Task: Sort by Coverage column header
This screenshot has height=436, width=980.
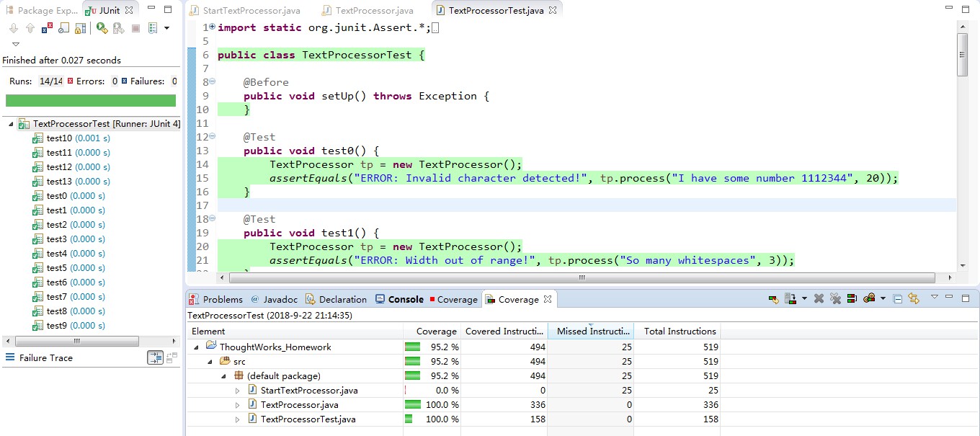Action: coord(432,332)
